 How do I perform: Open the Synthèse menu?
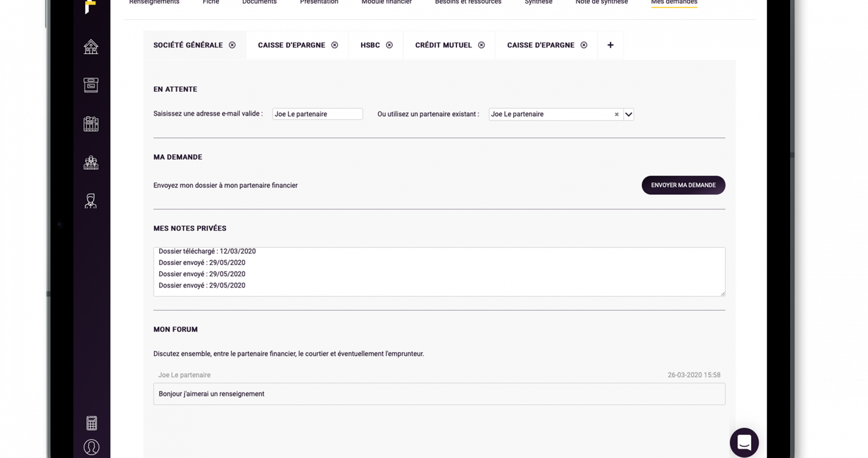click(538, 2)
